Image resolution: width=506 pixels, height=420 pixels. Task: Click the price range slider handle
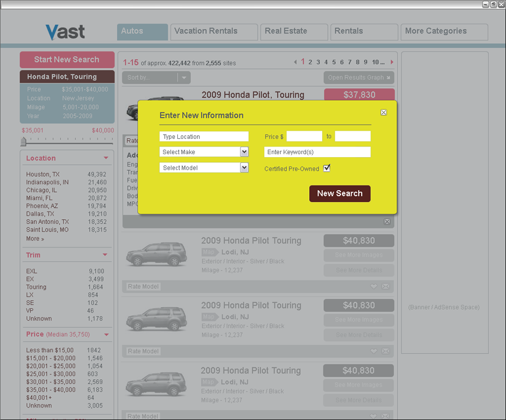coord(24,141)
